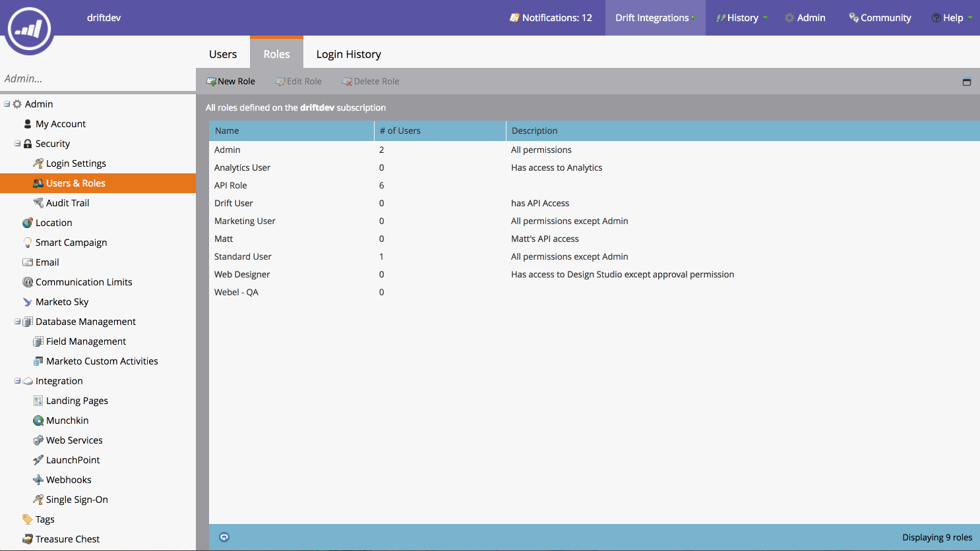Click the Admin search input field

(98, 78)
